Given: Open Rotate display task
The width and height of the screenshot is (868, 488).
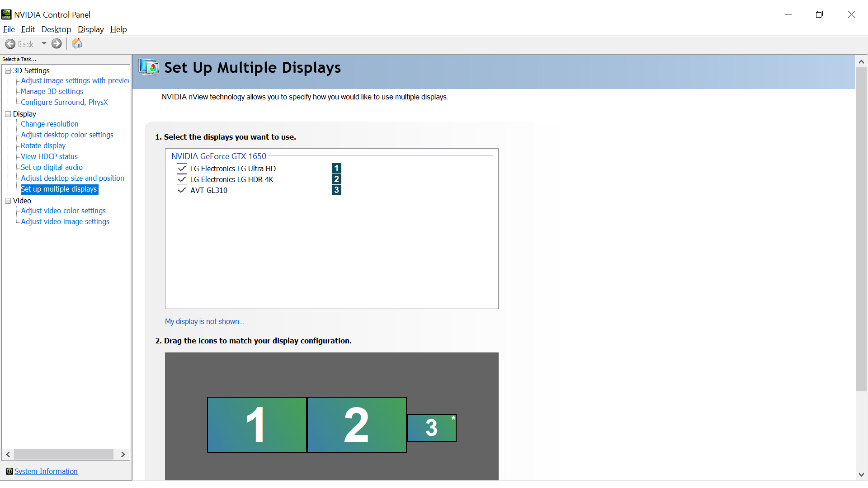Looking at the screenshot, I should pyautogui.click(x=43, y=145).
